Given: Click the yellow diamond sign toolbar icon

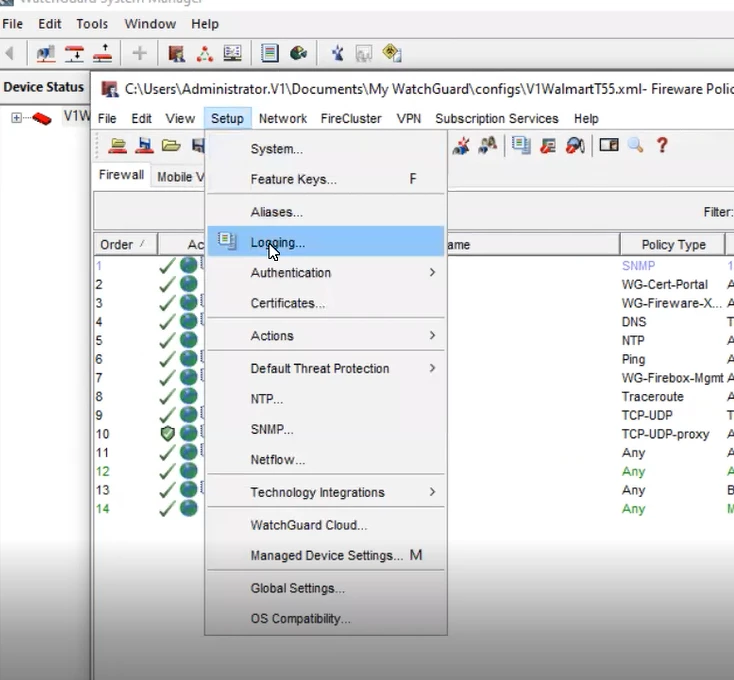Looking at the screenshot, I should click(392, 53).
